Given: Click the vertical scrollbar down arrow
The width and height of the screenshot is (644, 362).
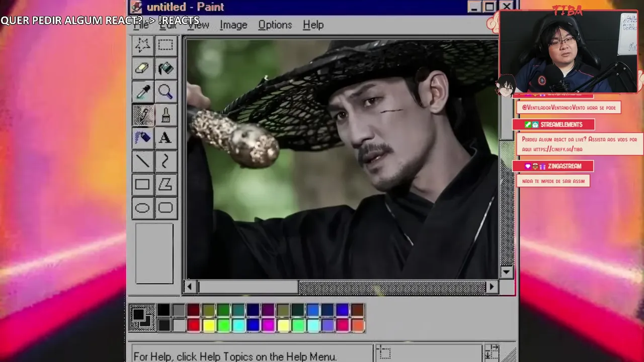Looking at the screenshot, I should [506, 272].
